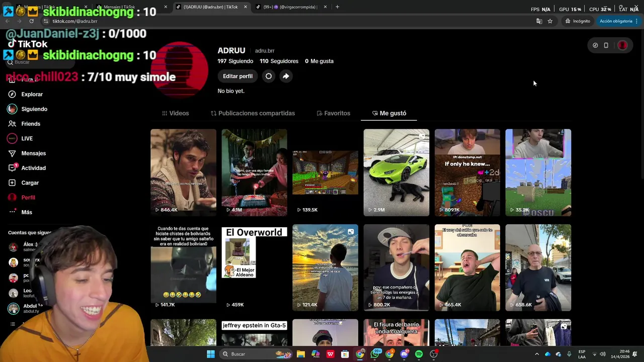Open profile settings gear next to Editar perfil

(269, 76)
